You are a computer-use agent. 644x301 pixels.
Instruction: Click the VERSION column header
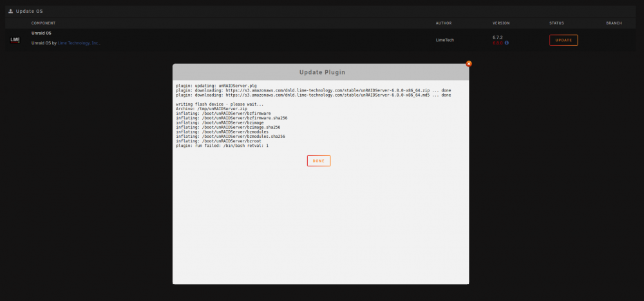coord(501,23)
